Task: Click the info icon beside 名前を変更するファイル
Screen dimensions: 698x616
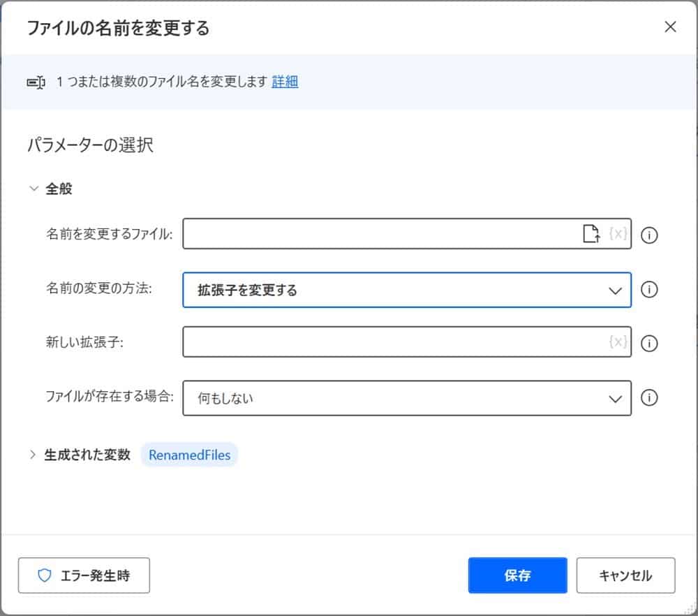Action: tap(649, 235)
